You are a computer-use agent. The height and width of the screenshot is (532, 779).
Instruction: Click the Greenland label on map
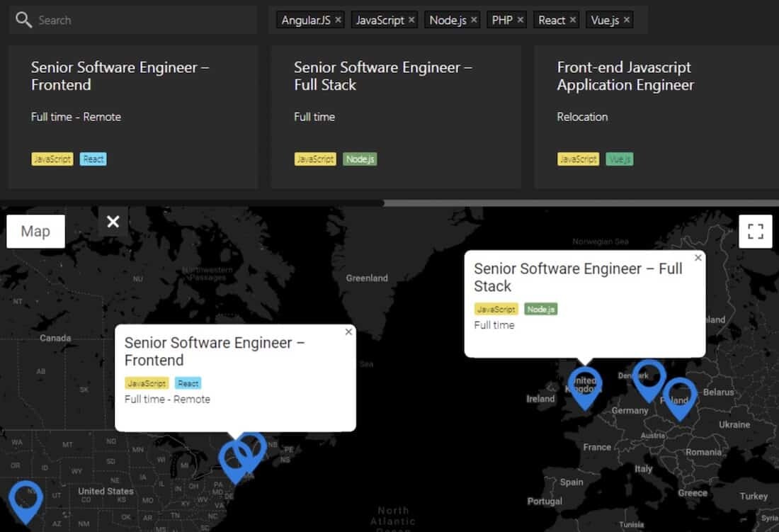coord(367,278)
